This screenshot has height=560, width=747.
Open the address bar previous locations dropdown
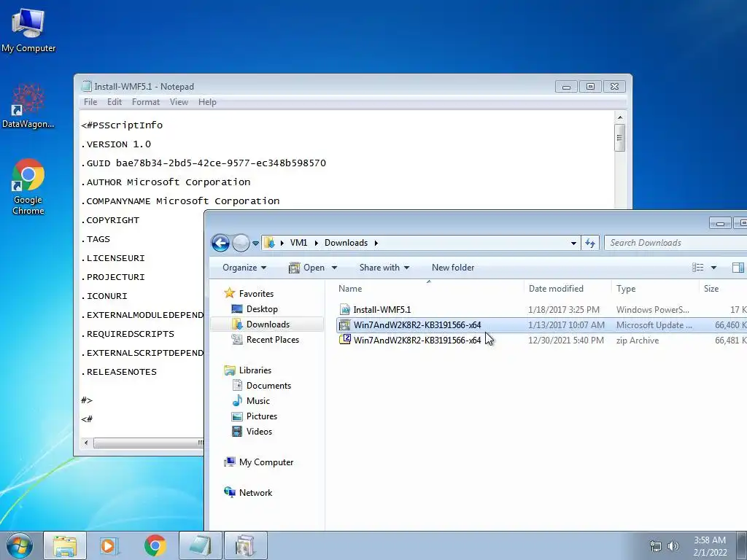click(x=573, y=243)
